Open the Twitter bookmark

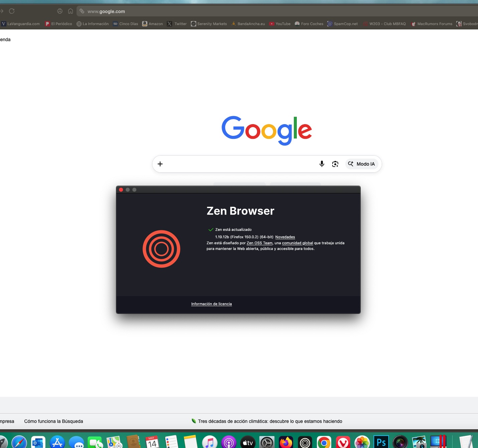click(x=177, y=24)
